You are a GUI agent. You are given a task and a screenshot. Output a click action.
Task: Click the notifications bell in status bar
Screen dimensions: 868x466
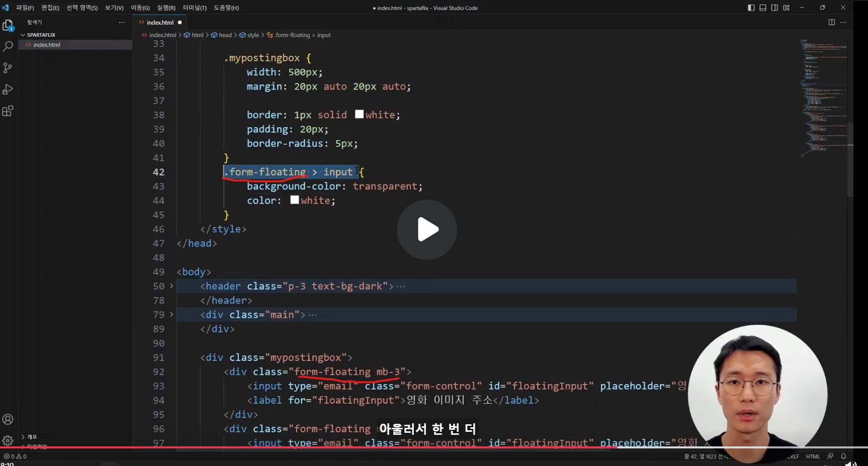(843, 456)
